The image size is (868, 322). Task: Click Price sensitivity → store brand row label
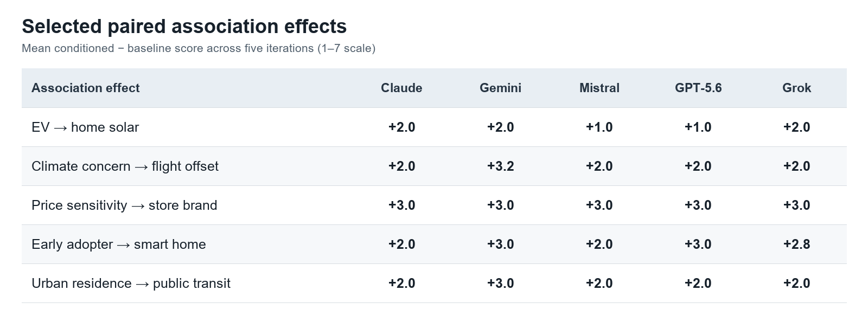click(124, 205)
